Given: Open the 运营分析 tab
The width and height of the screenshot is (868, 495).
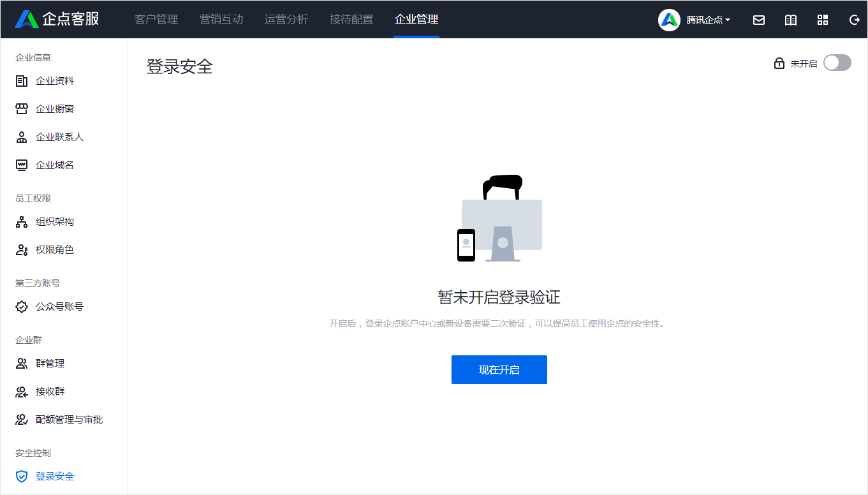Looking at the screenshot, I should click(x=286, y=19).
